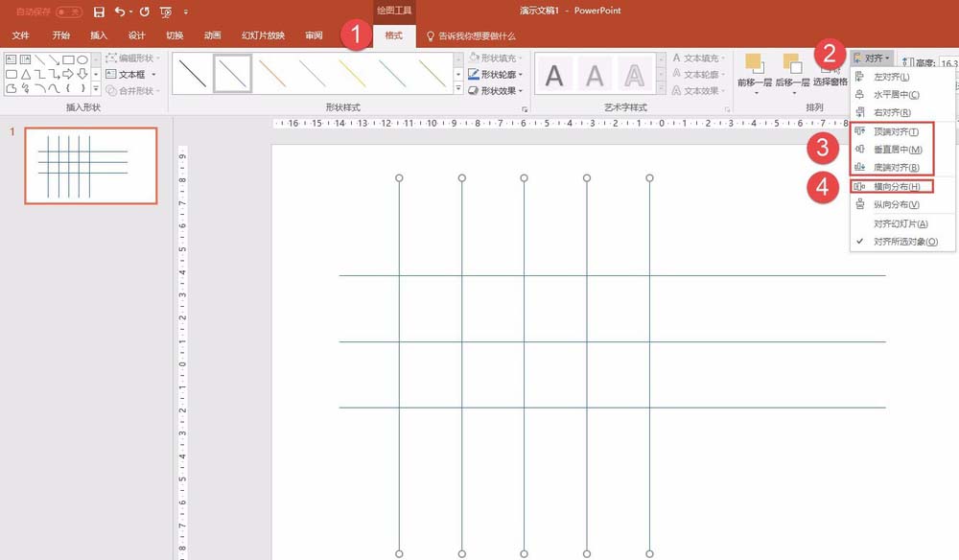Viewport: 959px width, 560px height.
Task: Select the vertical text box shape
Action: (25, 59)
